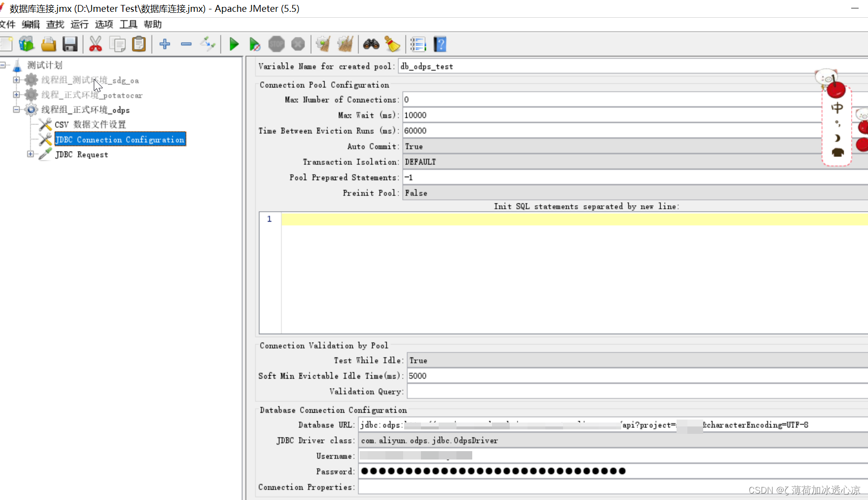Click the moon icon on IME bar
The height and width of the screenshot is (500, 868).
[837, 138]
